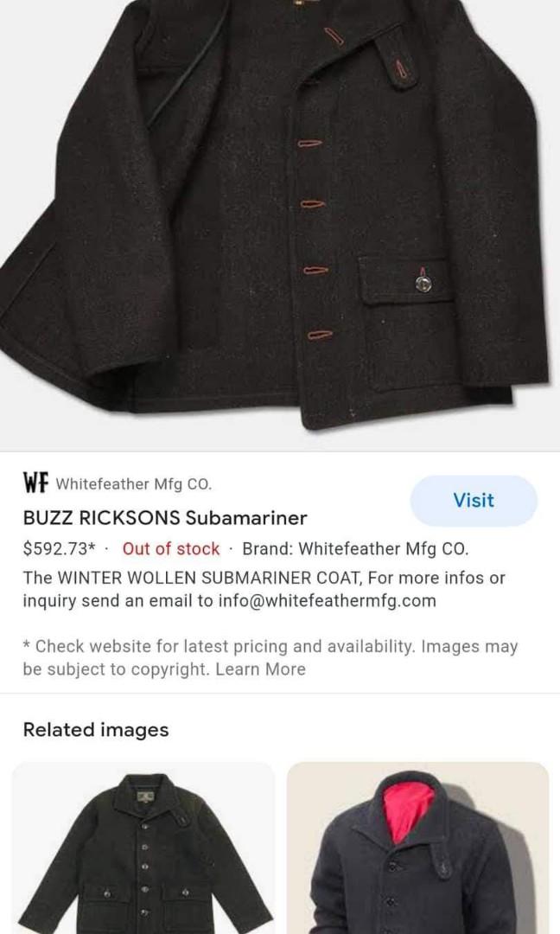Open the large black coat product image
Screen dimensions: 560x934
click(x=280, y=225)
